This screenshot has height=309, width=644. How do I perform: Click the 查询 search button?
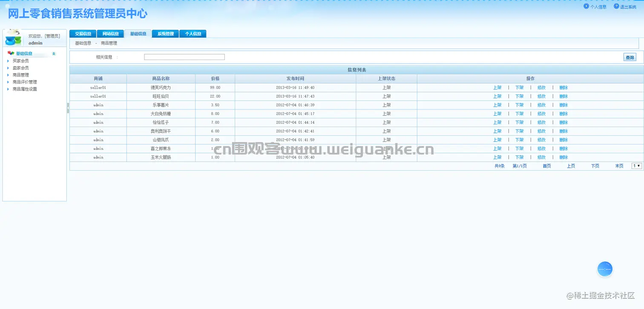click(x=630, y=57)
